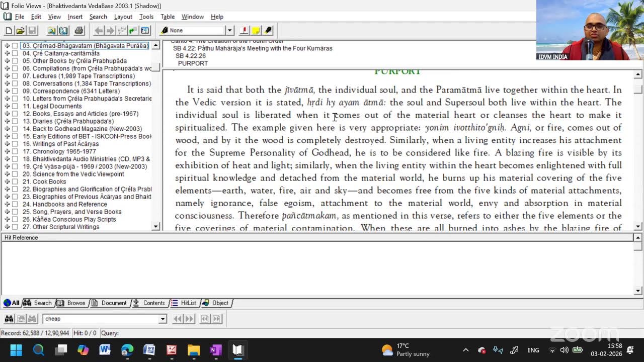Check the box for 08. Conversations

pos(15,83)
